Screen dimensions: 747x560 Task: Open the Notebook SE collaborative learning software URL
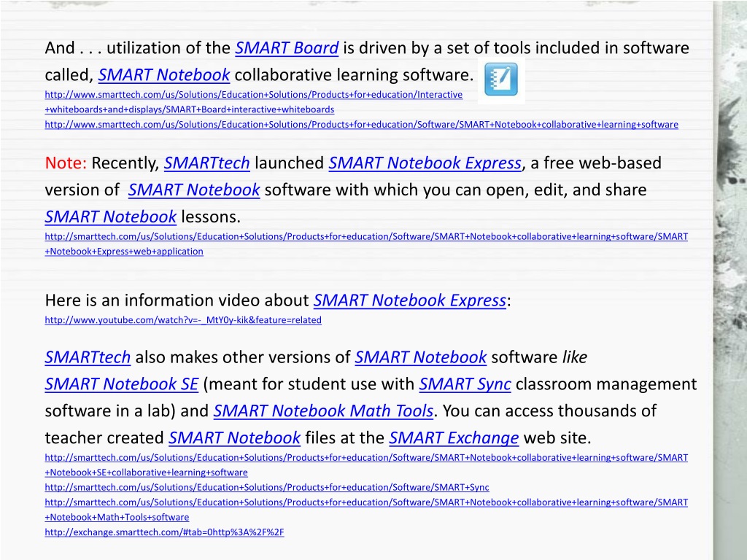[366, 464]
